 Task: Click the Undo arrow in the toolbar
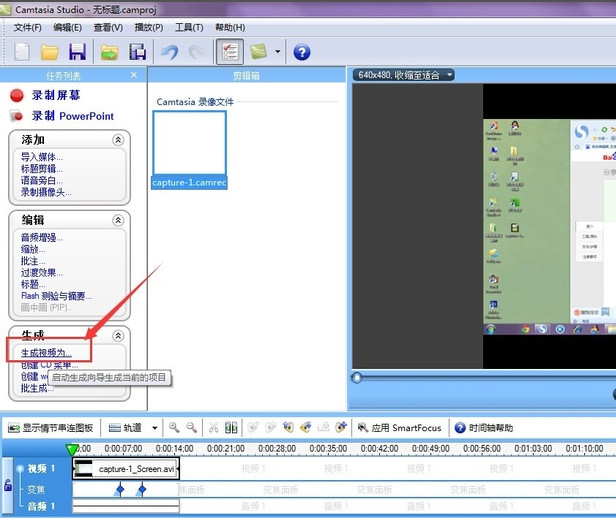168,52
